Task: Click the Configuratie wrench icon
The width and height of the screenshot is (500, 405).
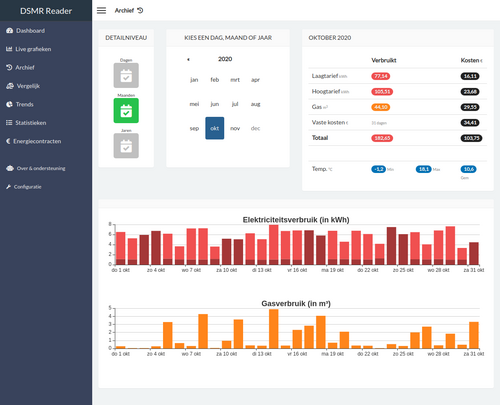Action: click(x=9, y=187)
